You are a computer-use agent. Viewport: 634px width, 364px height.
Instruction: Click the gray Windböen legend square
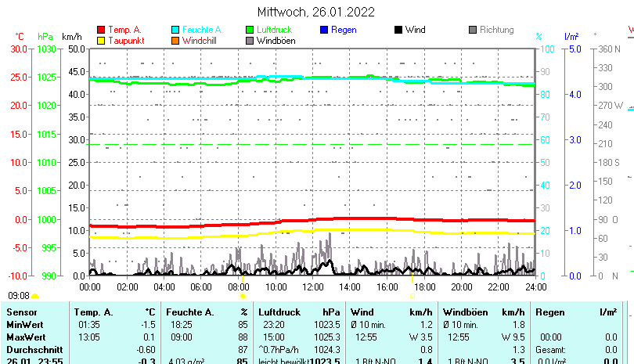click(x=250, y=40)
